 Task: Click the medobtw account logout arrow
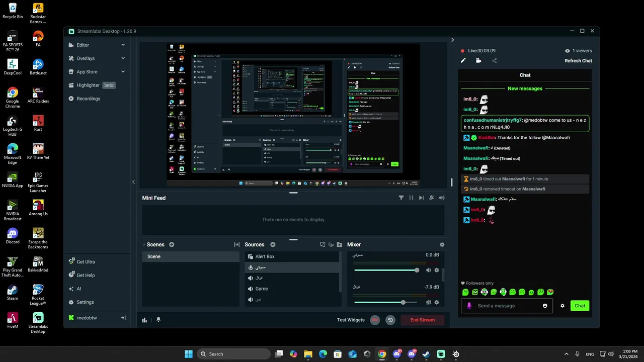123,318
